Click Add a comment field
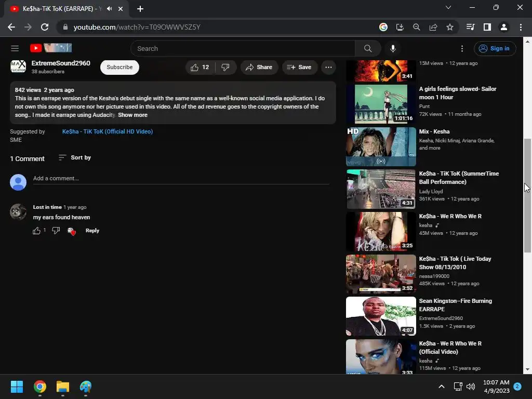532x399 pixels. point(181,179)
